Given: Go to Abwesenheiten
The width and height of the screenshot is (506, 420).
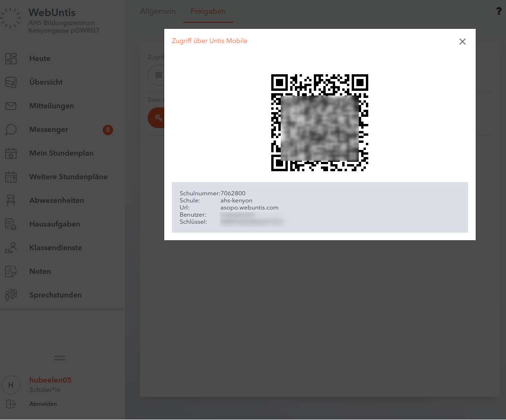Looking at the screenshot, I should (x=56, y=201).
